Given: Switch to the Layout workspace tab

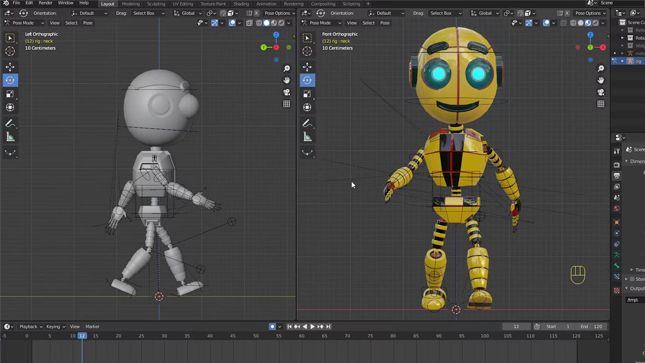Looking at the screenshot, I should click(x=107, y=4).
